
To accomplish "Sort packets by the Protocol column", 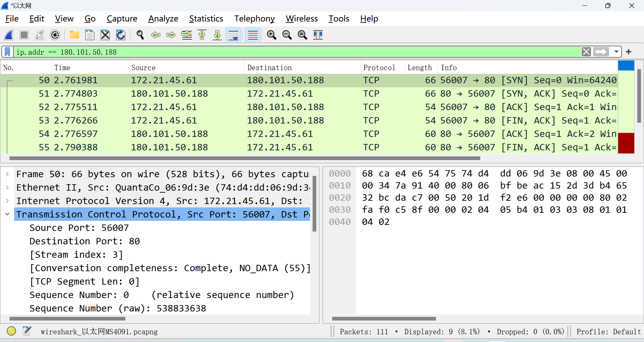I will click(383, 68).
